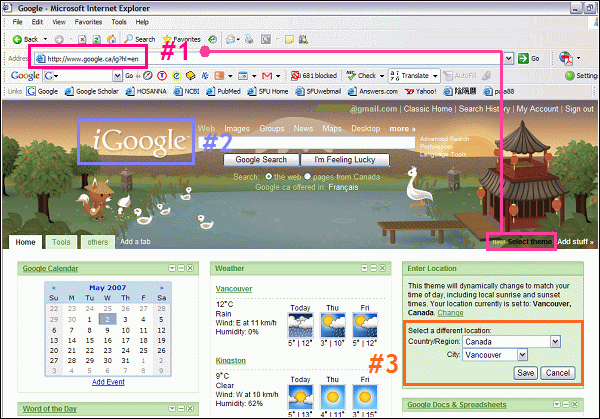Expand the Check dropdown arrow

point(382,76)
